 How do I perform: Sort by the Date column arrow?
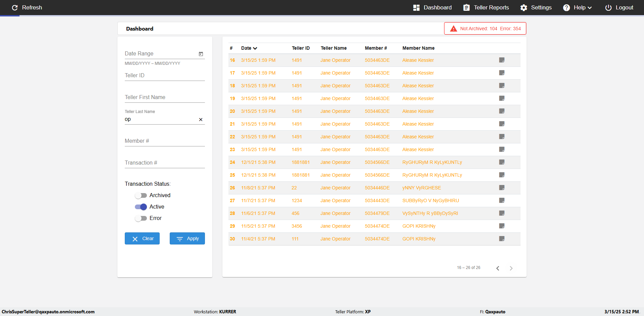tap(255, 48)
